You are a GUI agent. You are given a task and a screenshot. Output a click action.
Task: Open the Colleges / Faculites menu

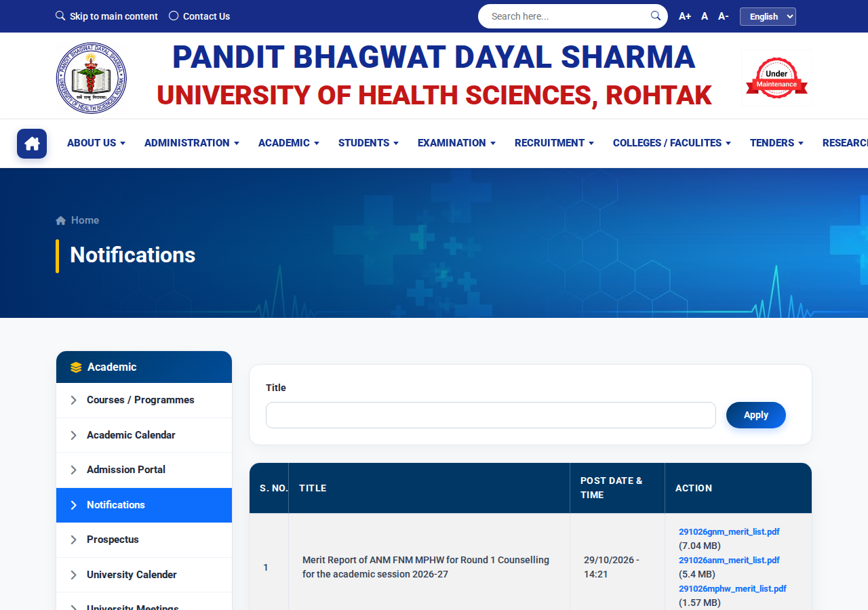point(672,143)
